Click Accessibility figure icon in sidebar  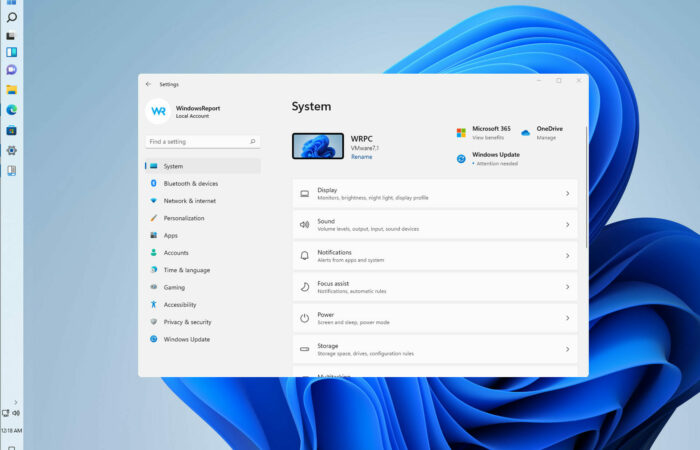point(154,304)
